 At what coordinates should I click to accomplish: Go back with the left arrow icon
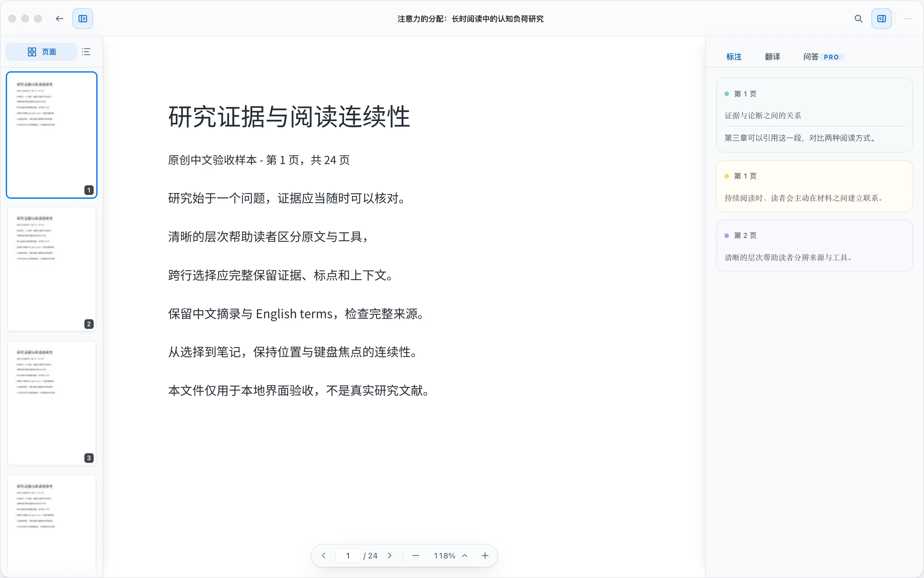pyautogui.click(x=59, y=18)
